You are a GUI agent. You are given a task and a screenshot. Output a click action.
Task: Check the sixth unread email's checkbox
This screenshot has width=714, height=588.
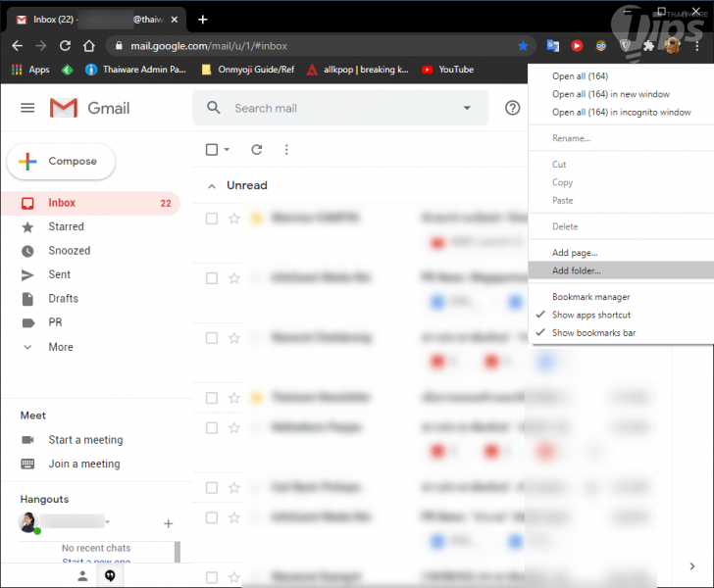click(212, 488)
